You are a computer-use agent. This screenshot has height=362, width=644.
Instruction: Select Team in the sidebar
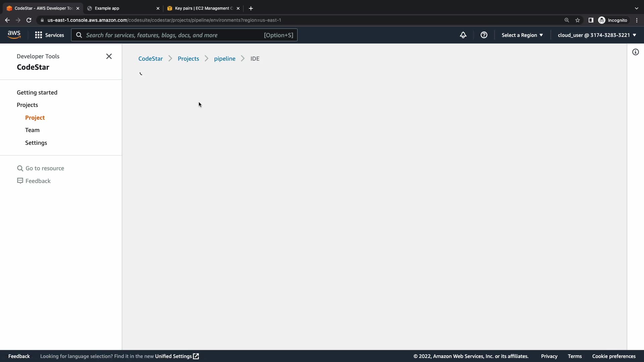tap(32, 130)
